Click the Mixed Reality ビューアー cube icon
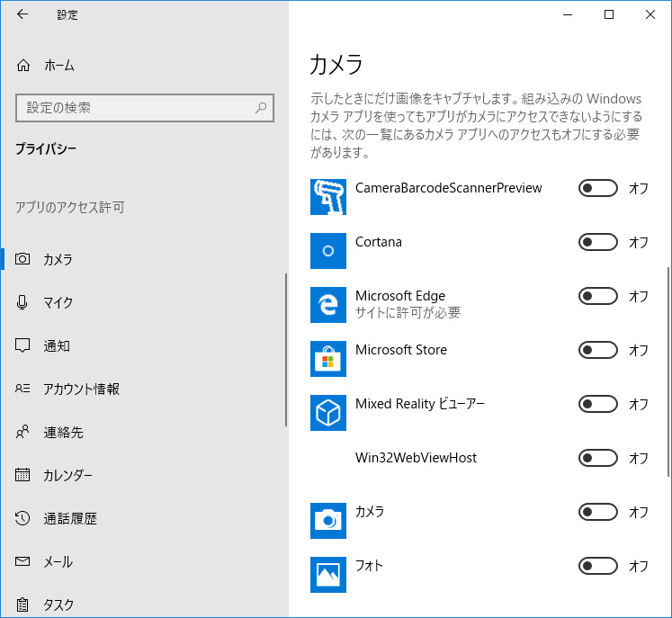 tap(327, 413)
